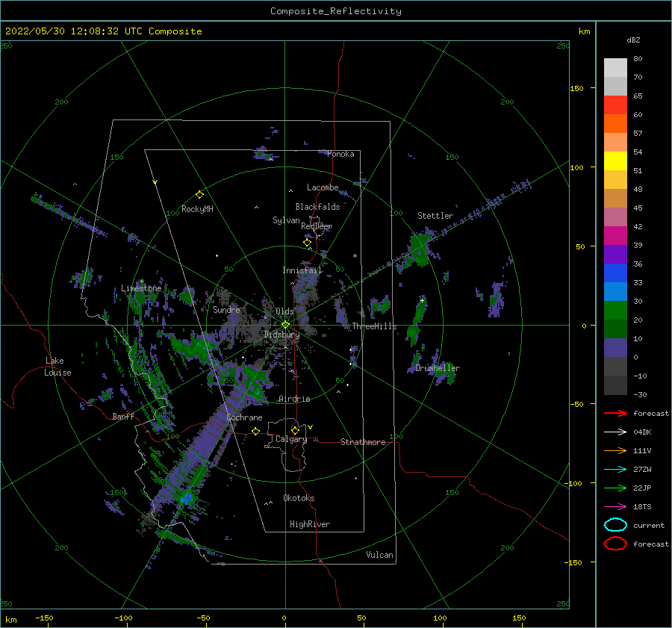
Task: Click the 18TS legend text
Action: (642, 507)
